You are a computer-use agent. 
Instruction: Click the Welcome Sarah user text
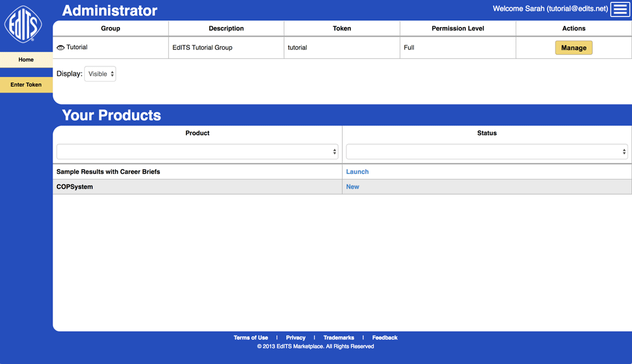[550, 8]
